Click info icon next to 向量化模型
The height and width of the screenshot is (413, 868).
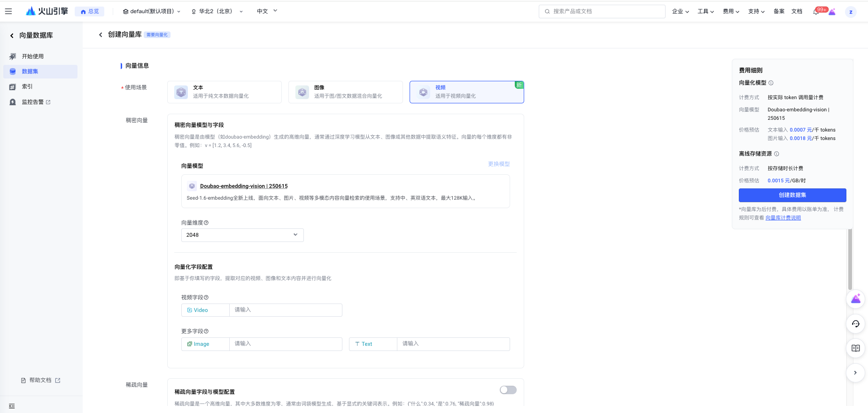[771, 83]
